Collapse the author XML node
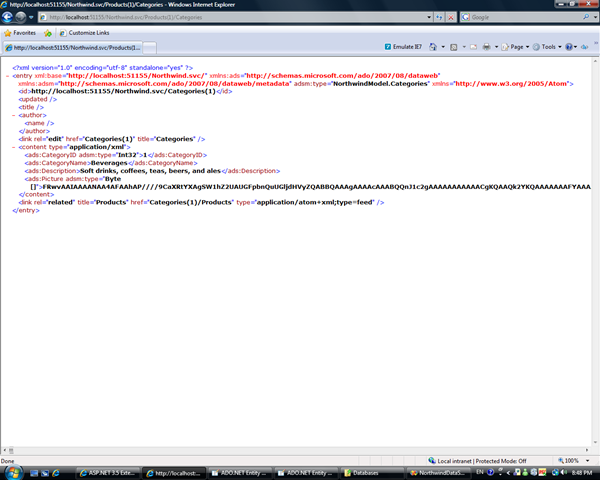600x480 pixels. coord(14,115)
